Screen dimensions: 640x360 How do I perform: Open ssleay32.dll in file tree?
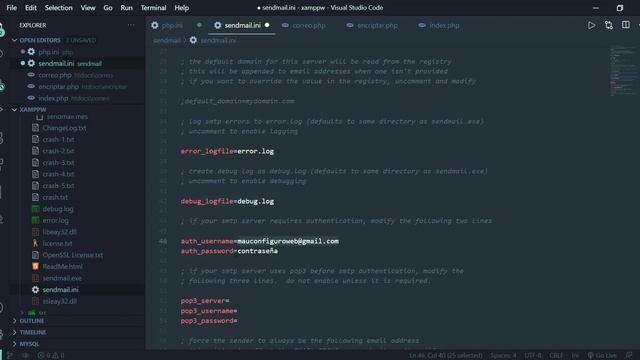60,301
